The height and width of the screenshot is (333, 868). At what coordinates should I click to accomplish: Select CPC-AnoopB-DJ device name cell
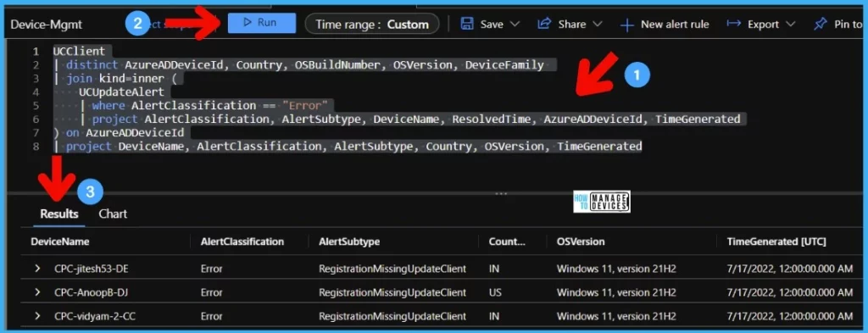pyautogui.click(x=91, y=292)
